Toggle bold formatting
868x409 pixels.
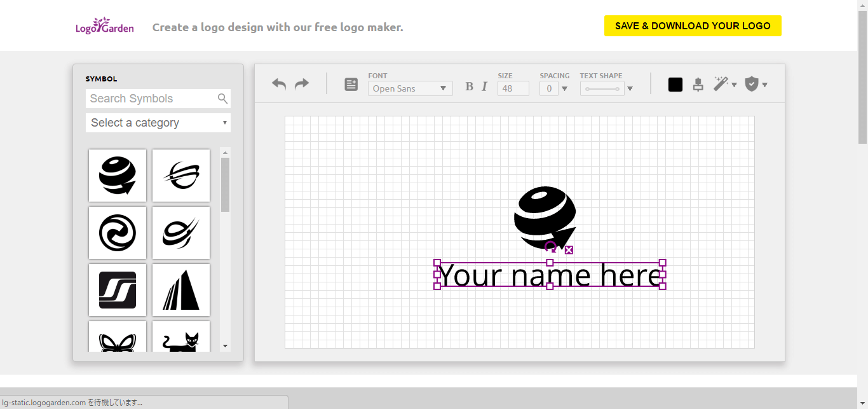pyautogui.click(x=469, y=87)
